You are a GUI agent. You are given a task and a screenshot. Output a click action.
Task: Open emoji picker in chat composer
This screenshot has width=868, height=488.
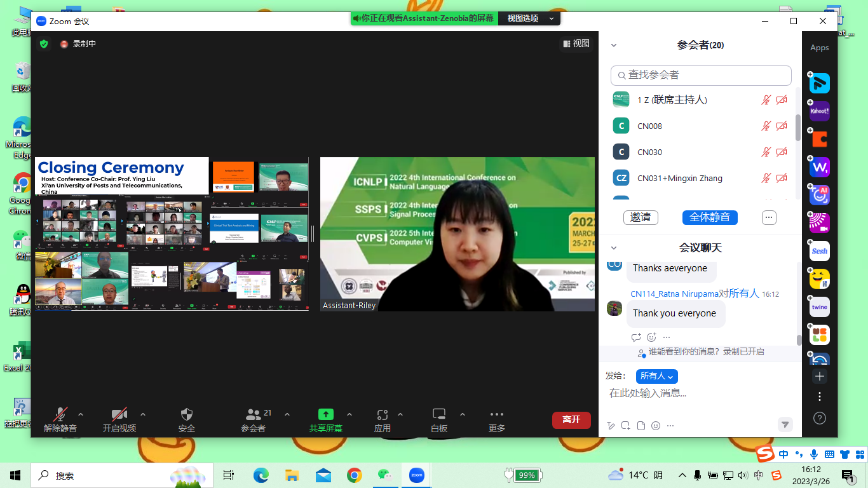pos(656,426)
